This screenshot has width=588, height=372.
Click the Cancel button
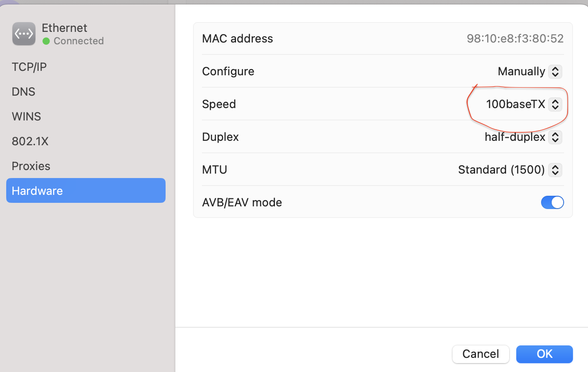coord(481,354)
